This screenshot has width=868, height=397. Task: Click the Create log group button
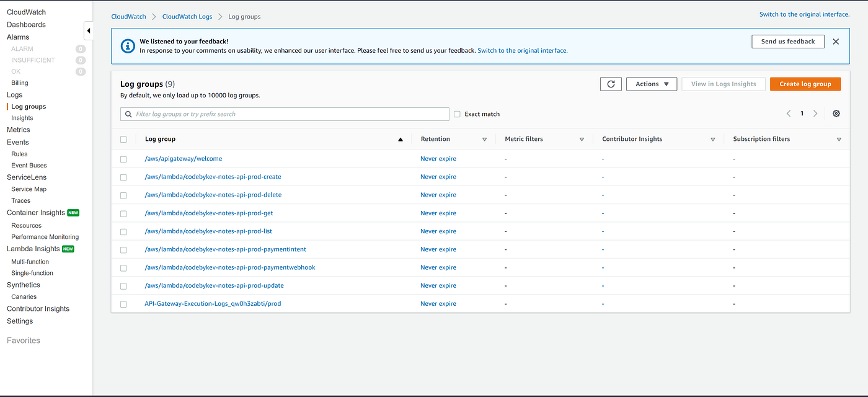(805, 84)
